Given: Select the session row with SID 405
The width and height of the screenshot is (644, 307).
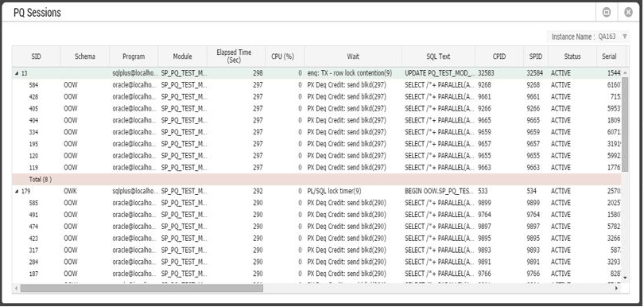Looking at the screenshot, I should click(316, 109).
